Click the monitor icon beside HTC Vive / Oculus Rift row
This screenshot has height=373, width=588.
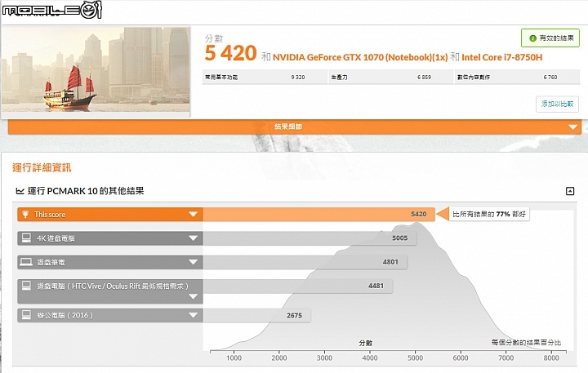(26, 286)
